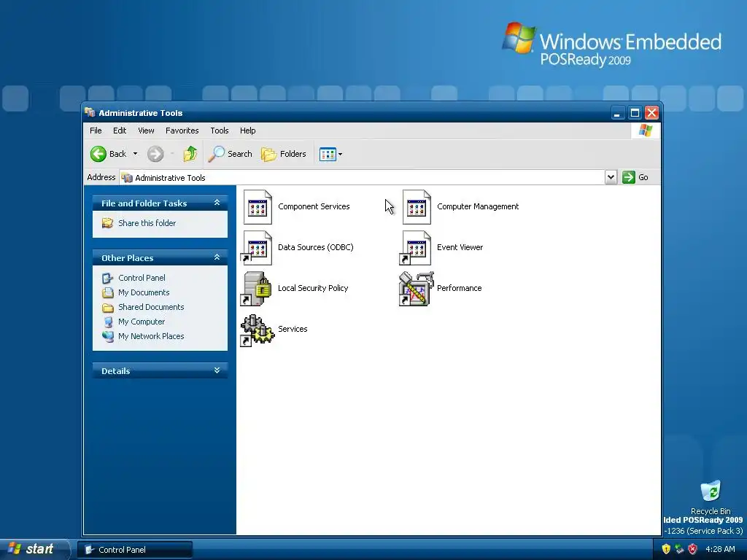This screenshot has height=560, width=747.
Task: Click the My Network Places globe icon
Action: tap(108, 336)
